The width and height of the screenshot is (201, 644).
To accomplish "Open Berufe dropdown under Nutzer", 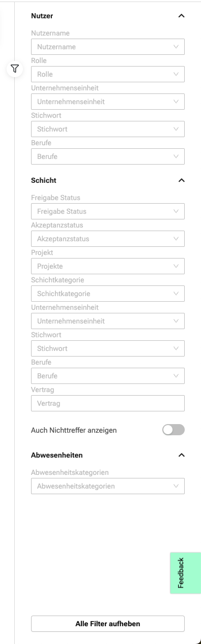I will point(108,156).
